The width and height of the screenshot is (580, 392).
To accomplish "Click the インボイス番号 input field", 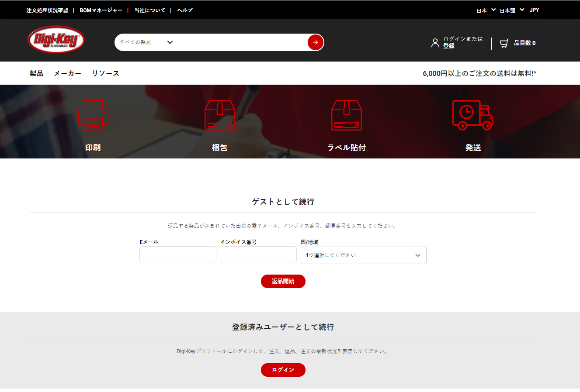I will tap(258, 254).
